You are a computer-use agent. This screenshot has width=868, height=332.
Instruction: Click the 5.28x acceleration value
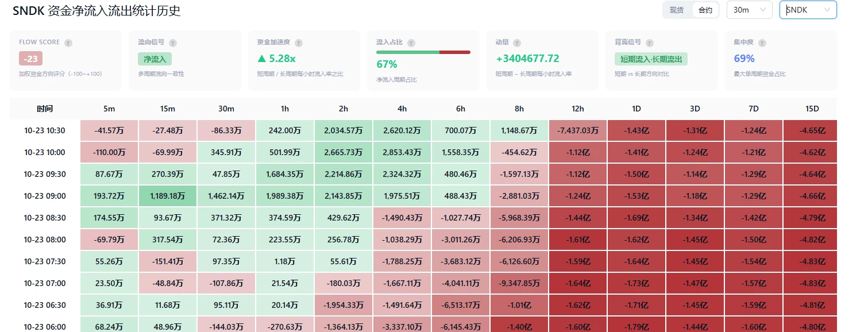click(276, 59)
